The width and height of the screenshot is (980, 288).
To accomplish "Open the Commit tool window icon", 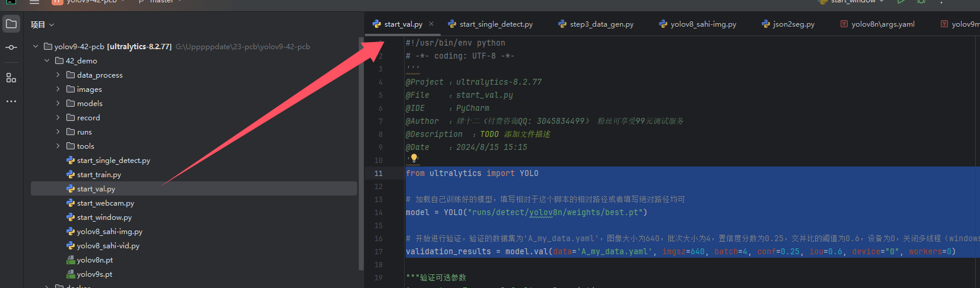I will coord(11,47).
